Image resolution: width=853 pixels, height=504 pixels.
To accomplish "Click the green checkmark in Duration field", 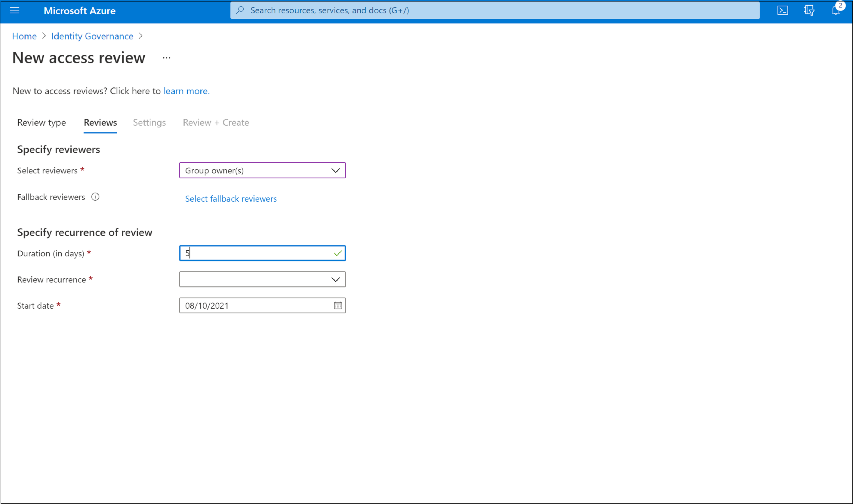I will click(x=337, y=252).
